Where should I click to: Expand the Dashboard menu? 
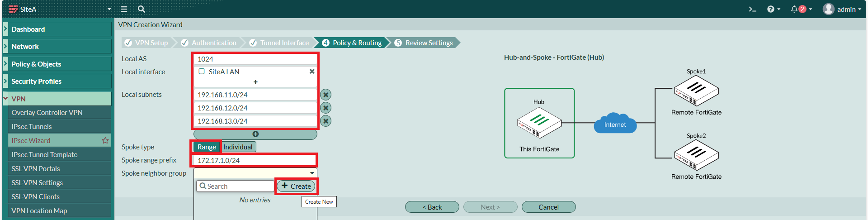57,29
